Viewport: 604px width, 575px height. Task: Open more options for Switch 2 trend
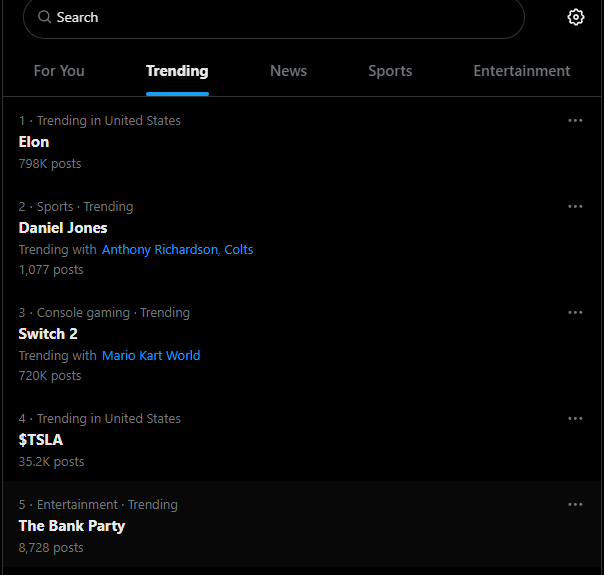pos(575,312)
